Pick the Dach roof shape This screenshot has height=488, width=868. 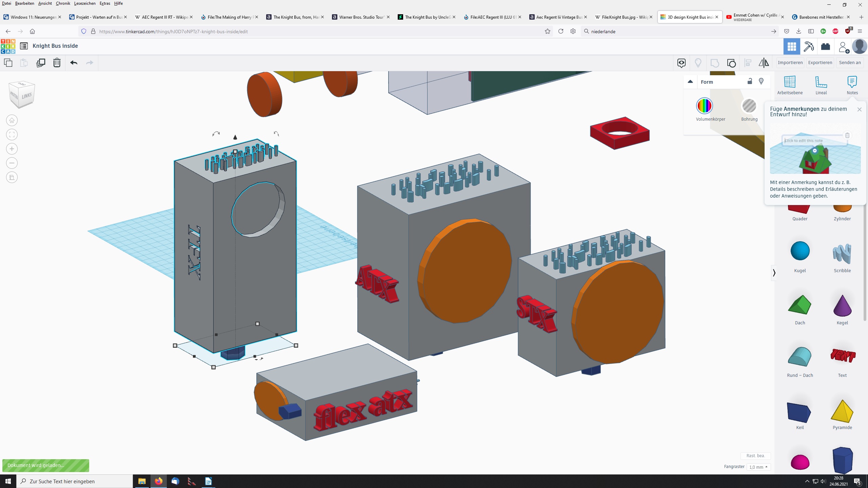tap(800, 304)
